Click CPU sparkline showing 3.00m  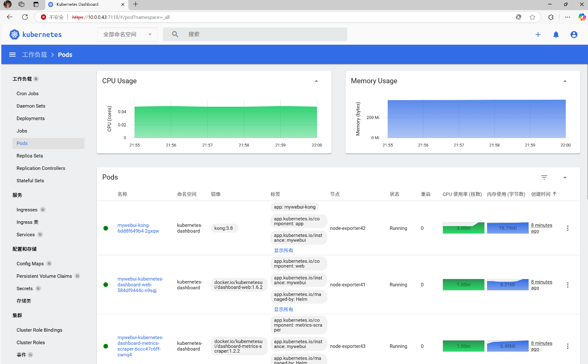click(x=463, y=228)
